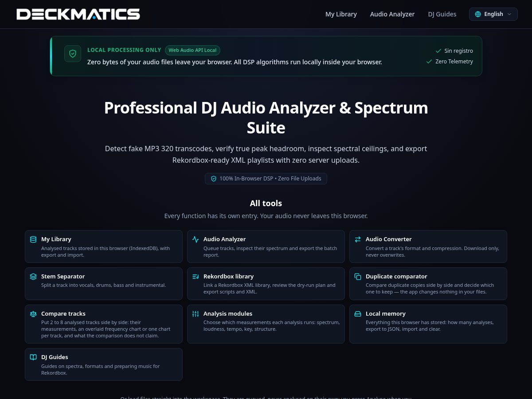This screenshot has width=532, height=399.
Task: Click the DJ Guides book icon
Action: (33, 357)
